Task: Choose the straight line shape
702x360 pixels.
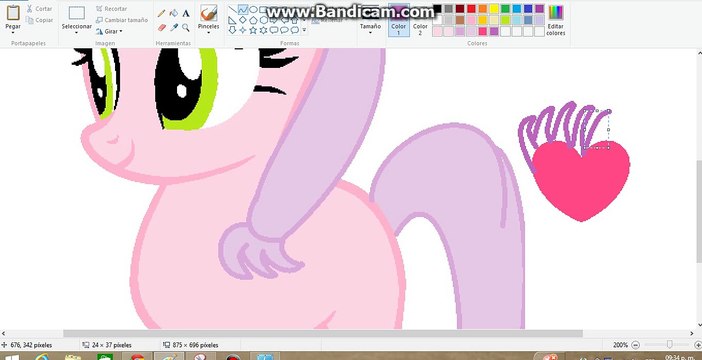Action: click(232, 9)
